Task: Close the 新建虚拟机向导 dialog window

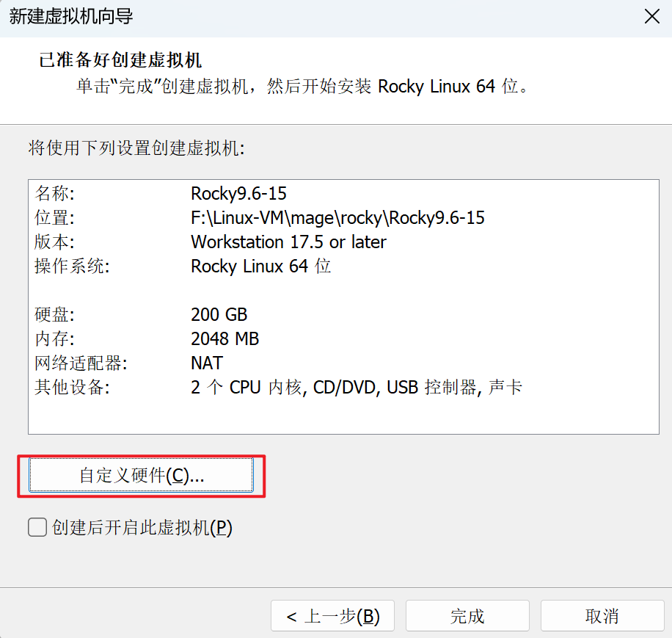Action: tap(650, 17)
